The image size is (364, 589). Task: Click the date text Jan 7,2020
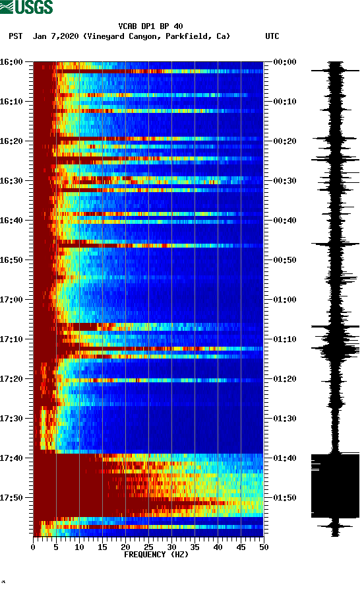click(56, 36)
